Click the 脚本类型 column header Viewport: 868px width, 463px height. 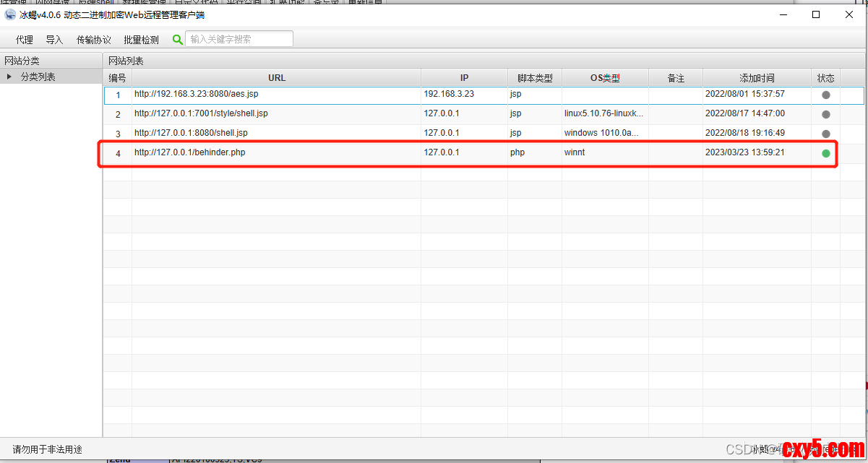(x=534, y=78)
